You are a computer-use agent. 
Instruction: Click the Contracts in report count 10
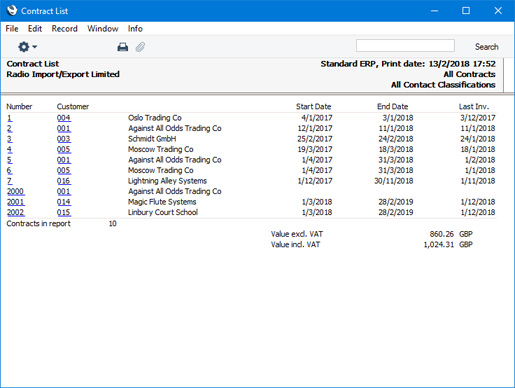pyautogui.click(x=113, y=223)
